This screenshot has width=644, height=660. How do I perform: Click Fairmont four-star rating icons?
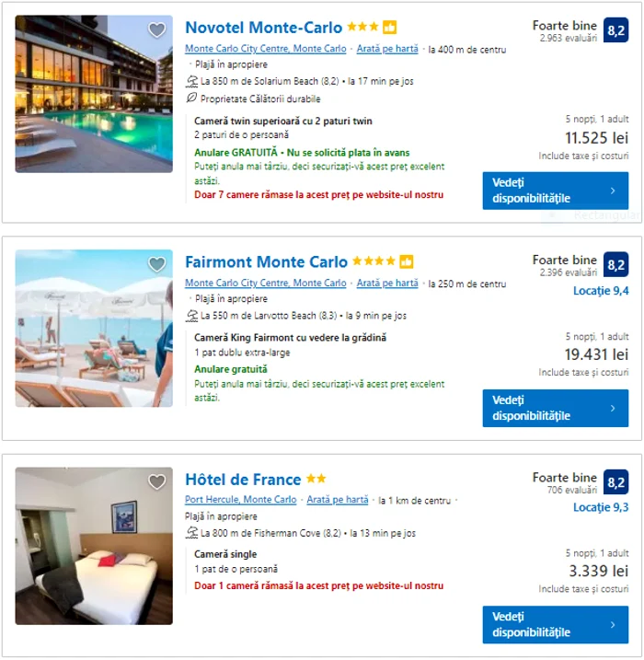(x=373, y=262)
